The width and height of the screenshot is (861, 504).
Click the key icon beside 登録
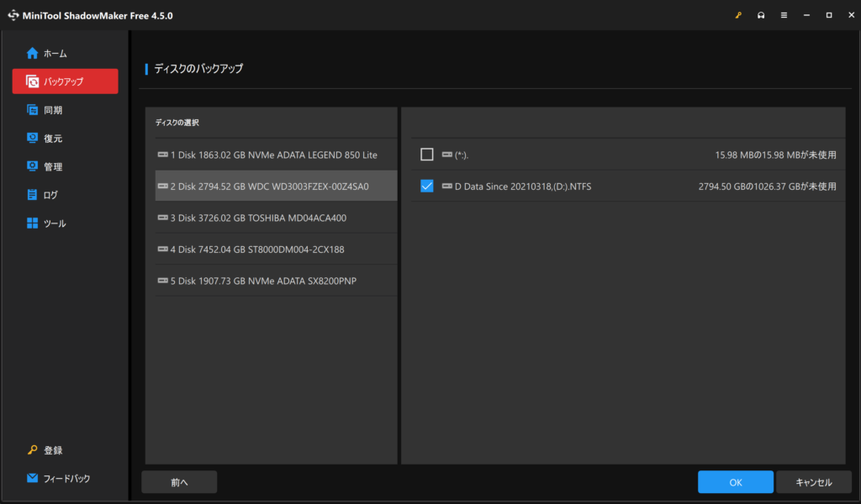(x=33, y=450)
